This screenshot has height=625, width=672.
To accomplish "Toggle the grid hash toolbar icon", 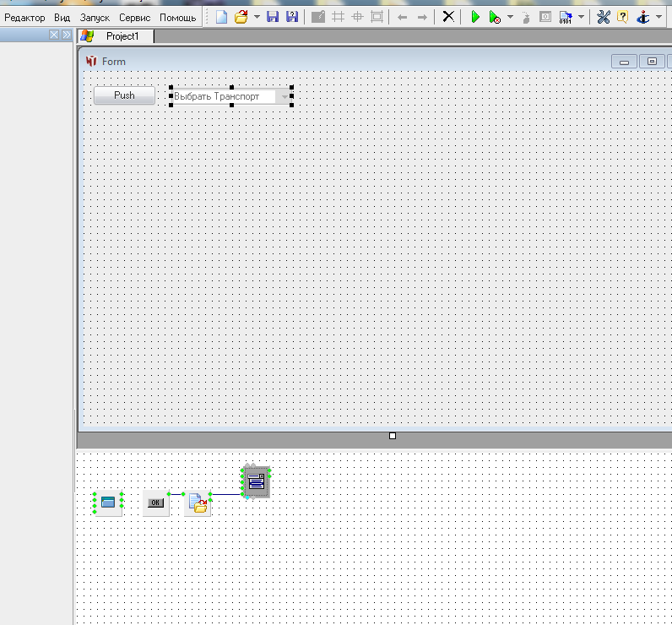I will 339,17.
